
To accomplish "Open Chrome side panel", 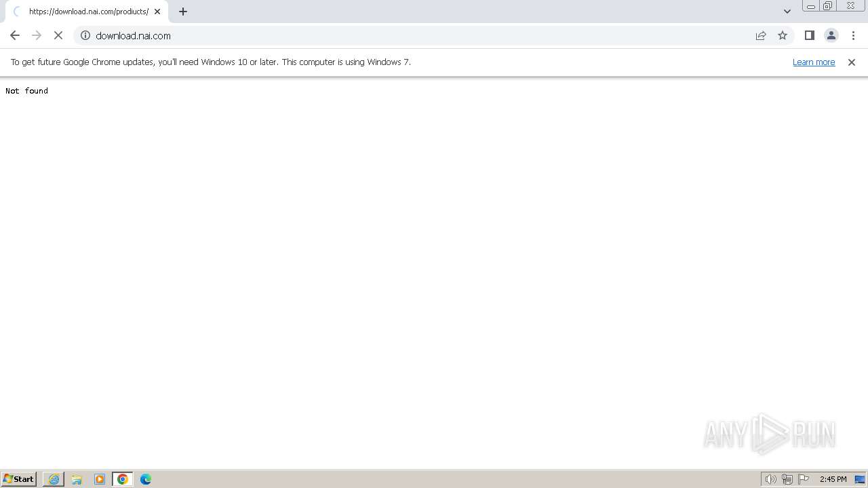I will click(x=810, y=35).
